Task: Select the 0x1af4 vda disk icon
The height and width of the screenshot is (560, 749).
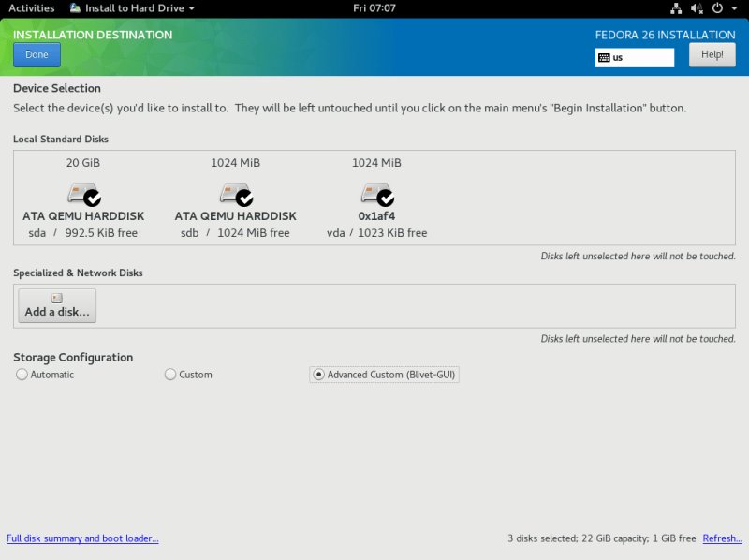Action: coord(376,195)
